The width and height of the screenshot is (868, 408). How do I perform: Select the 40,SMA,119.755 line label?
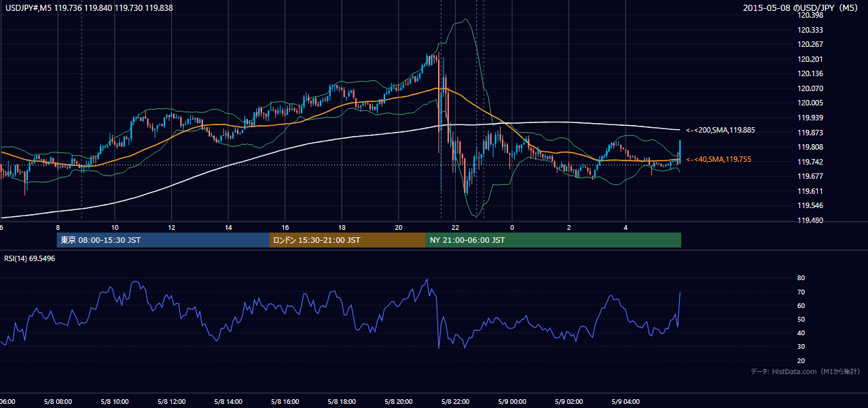[x=719, y=159]
